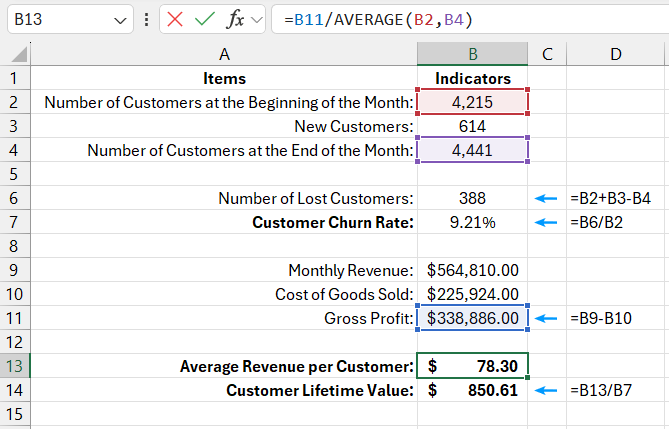Click the blue arrow in row 6
This screenshot has width=669, height=429.
pos(547,199)
